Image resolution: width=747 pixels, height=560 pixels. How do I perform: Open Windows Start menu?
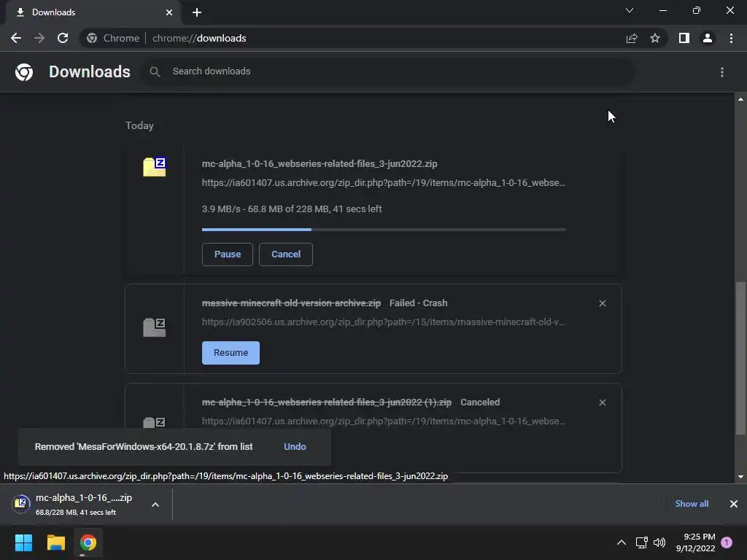tap(23, 542)
